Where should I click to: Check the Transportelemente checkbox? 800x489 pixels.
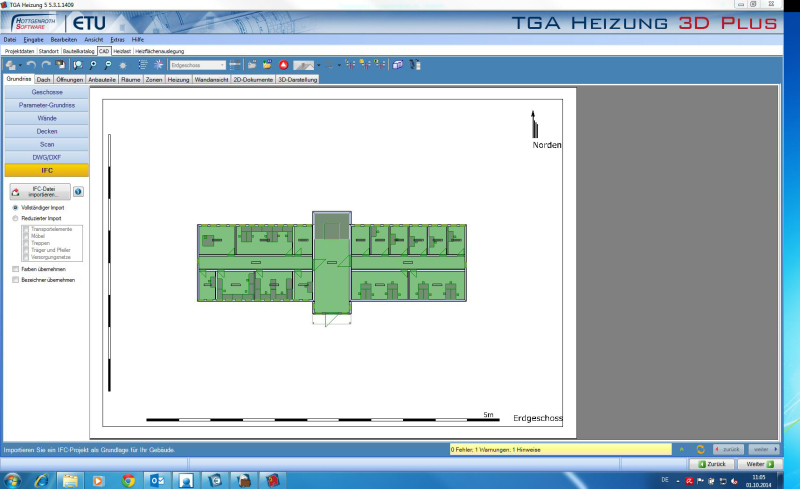coord(26,229)
